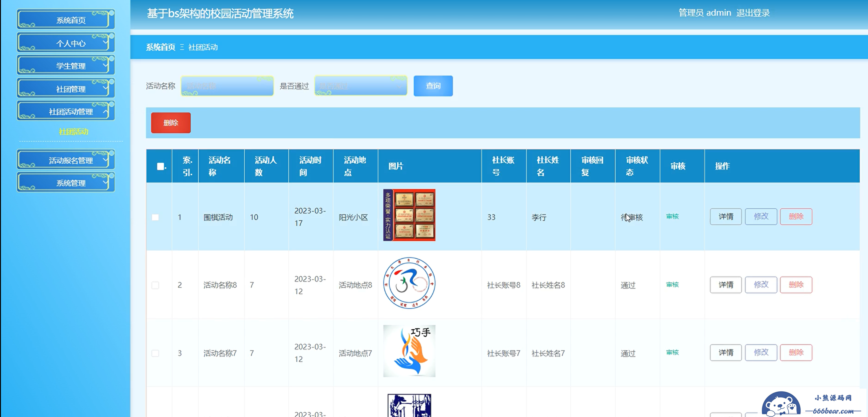Image resolution: width=868 pixels, height=417 pixels.
Task: Click the 活动地点7 cell
Action: 355,353
